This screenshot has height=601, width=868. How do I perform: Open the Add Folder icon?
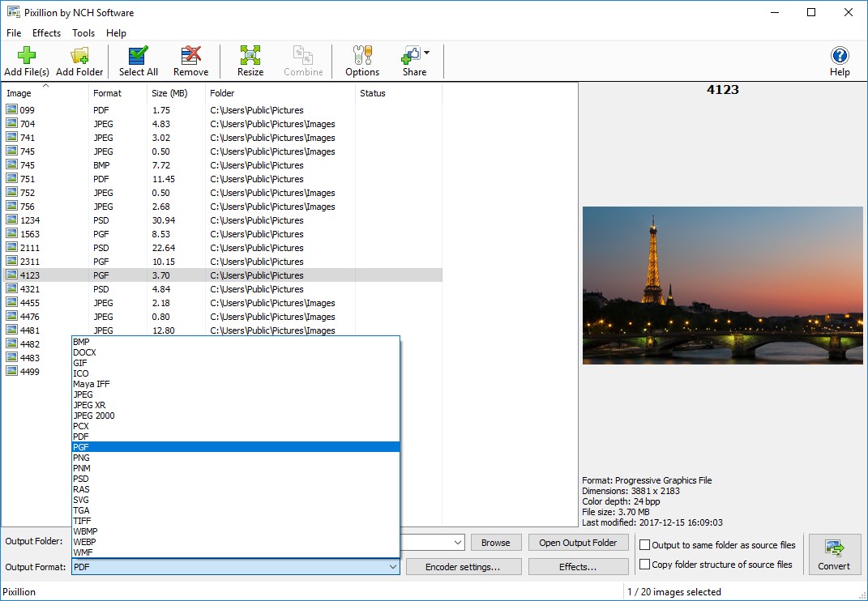[x=79, y=55]
